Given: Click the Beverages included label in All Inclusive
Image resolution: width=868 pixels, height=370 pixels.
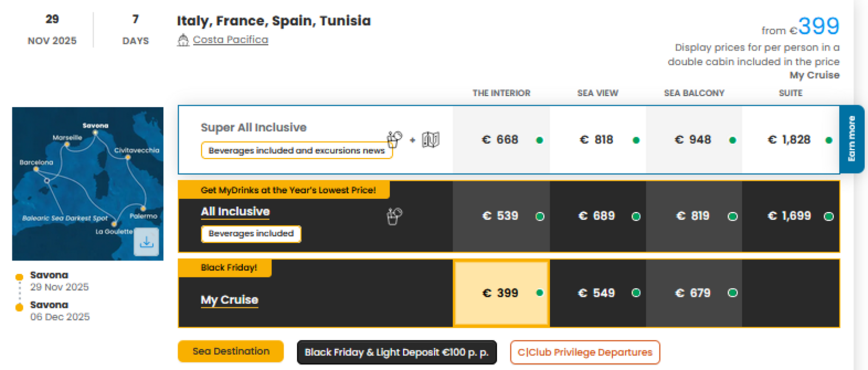Looking at the screenshot, I should pos(251,234).
